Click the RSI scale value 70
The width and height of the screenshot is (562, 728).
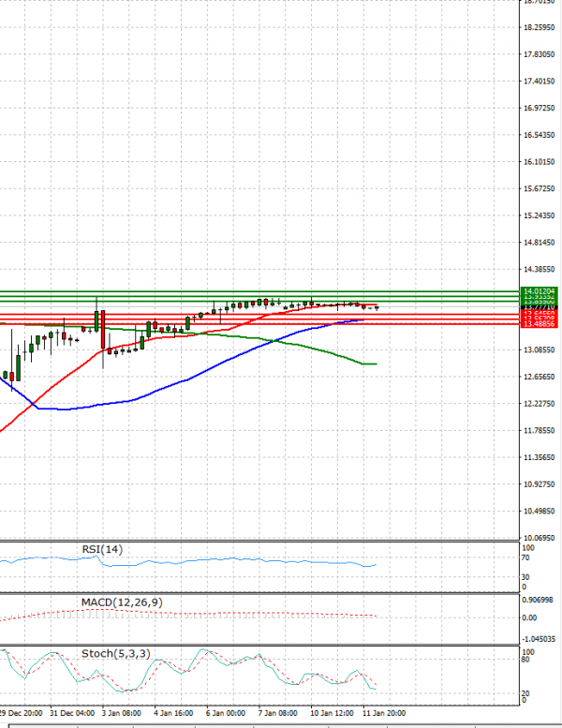[x=525, y=558]
